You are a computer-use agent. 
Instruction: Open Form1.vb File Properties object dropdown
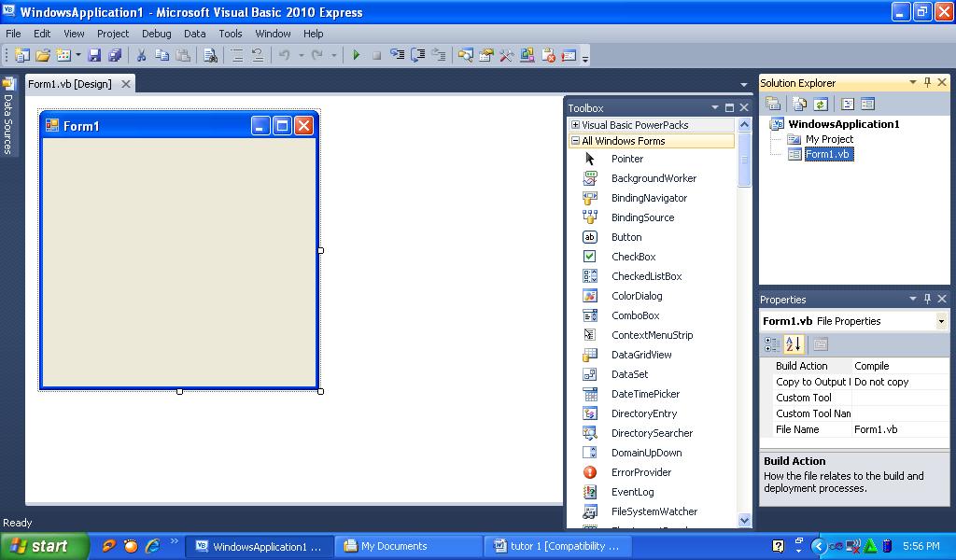(x=941, y=321)
